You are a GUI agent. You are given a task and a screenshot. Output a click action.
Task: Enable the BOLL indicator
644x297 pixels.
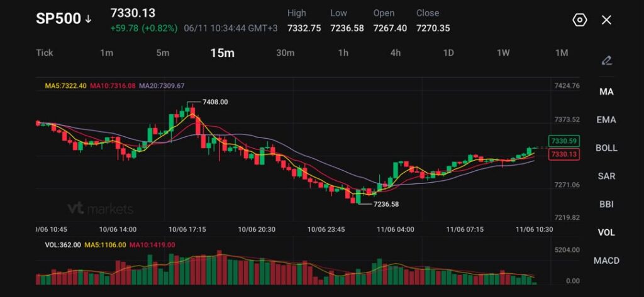606,148
